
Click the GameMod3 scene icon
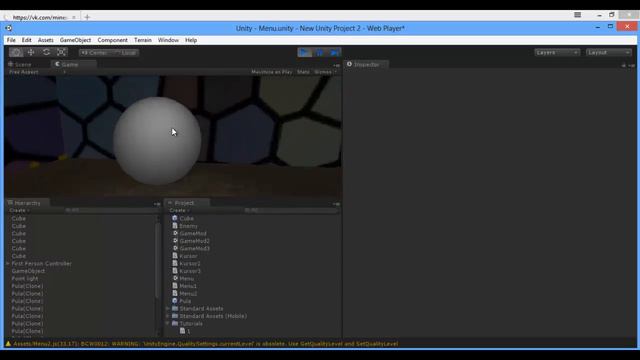point(175,248)
